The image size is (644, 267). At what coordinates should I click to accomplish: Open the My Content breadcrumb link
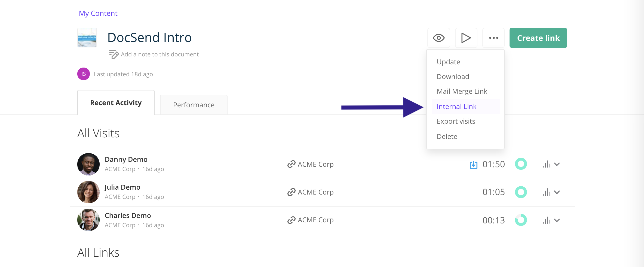[x=98, y=13]
